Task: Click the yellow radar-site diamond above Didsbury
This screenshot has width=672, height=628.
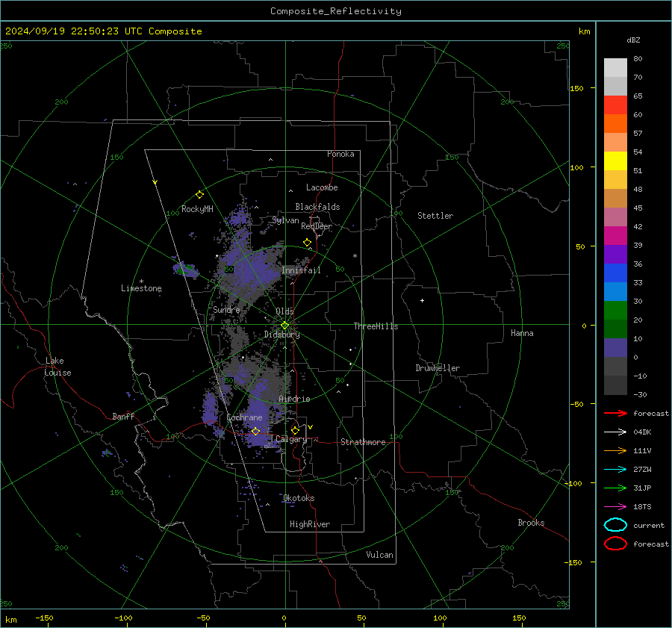Action: pos(284,326)
